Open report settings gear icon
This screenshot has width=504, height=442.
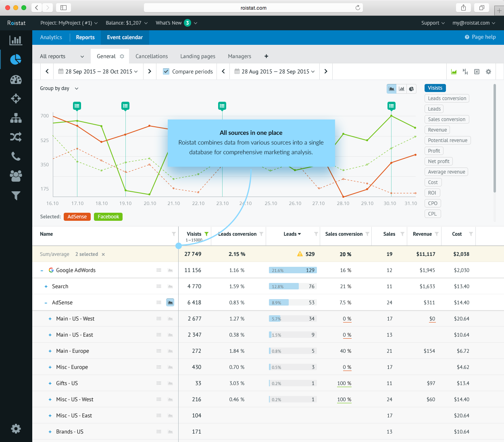[488, 71]
